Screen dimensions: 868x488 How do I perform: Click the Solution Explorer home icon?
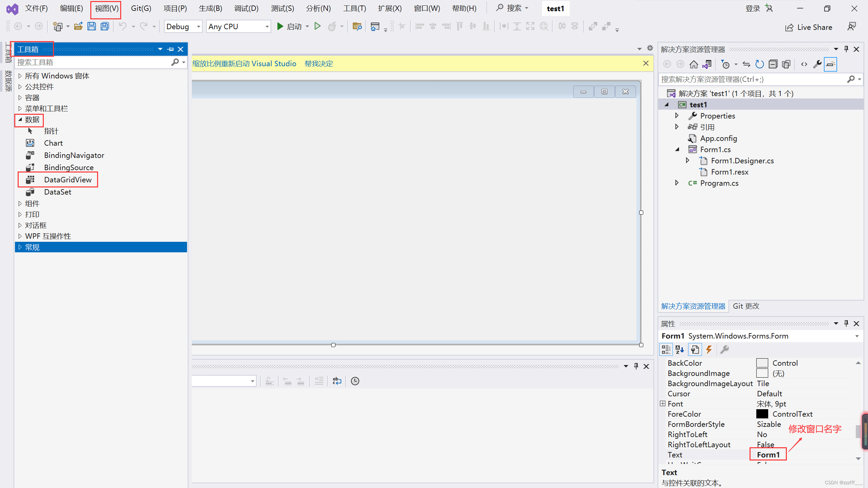click(694, 64)
